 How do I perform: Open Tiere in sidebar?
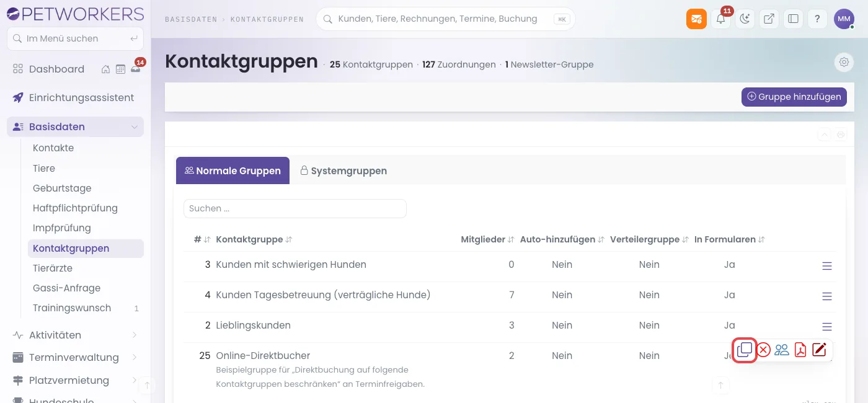(86, 168)
